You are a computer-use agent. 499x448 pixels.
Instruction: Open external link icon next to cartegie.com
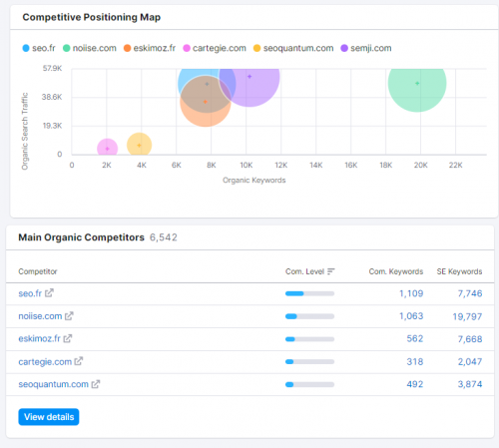[x=79, y=361]
